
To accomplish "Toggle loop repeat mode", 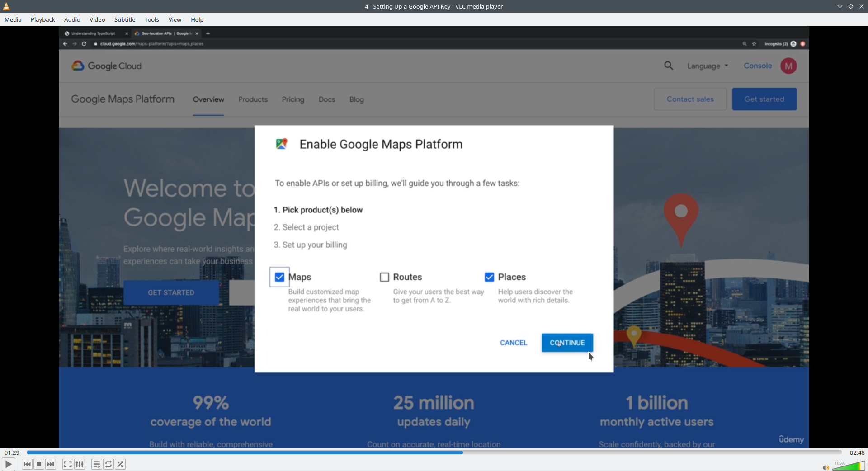I will [108, 464].
